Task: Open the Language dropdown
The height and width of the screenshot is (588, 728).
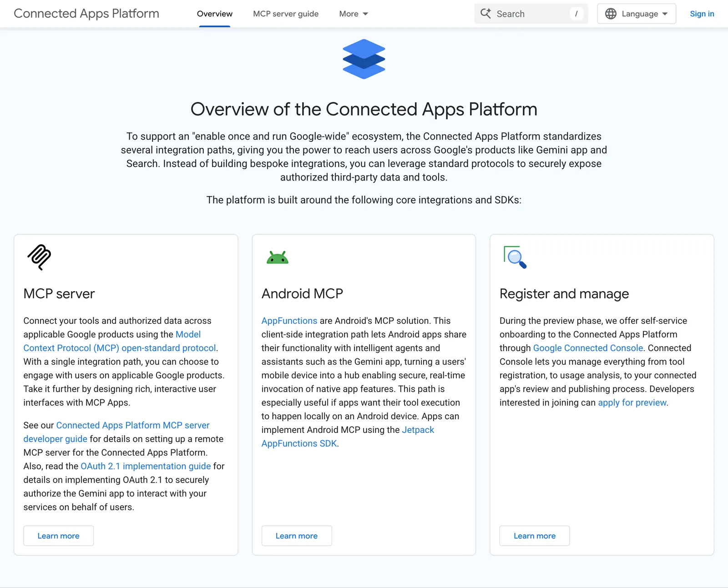Action: [x=637, y=14]
